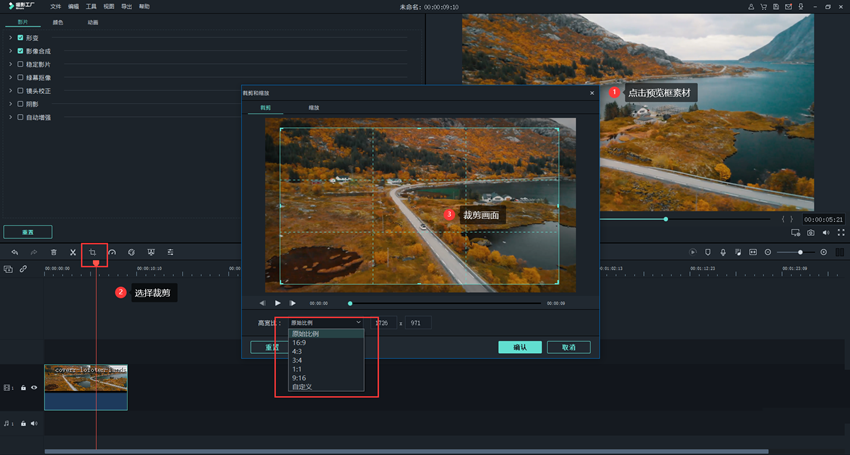The height and width of the screenshot is (455, 850).
Task: Toggle the link clips chain icon
Action: tap(23, 269)
